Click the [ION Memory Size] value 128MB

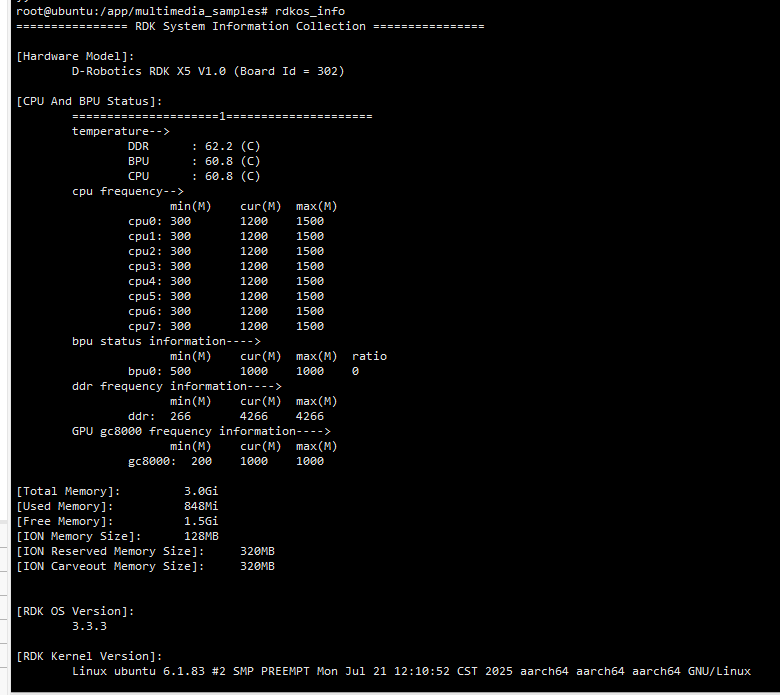[201, 536]
